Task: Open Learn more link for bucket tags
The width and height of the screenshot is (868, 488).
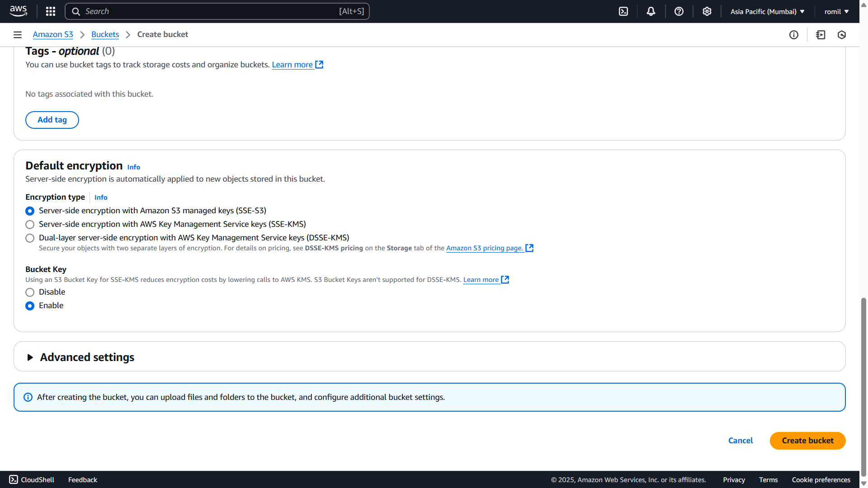Action: (x=297, y=65)
